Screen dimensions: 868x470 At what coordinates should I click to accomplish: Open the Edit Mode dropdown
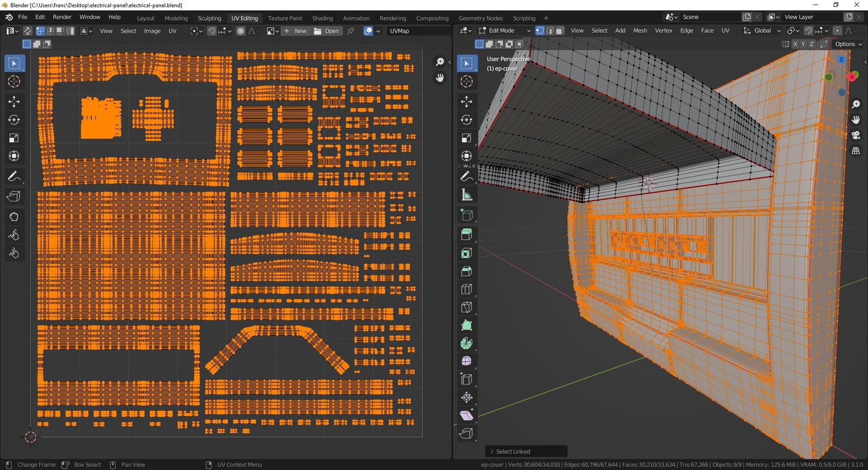click(x=505, y=31)
